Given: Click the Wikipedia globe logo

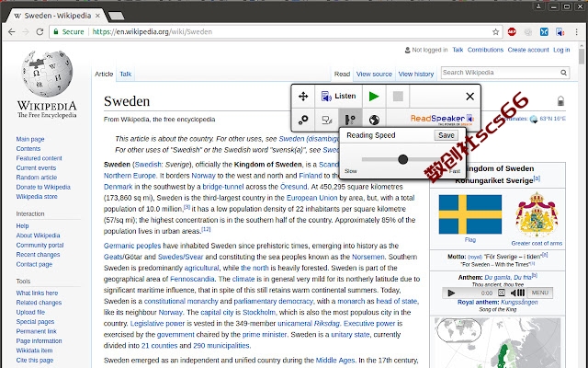Looking at the screenshot, I should pyautogui.click(x=47, y=74).
